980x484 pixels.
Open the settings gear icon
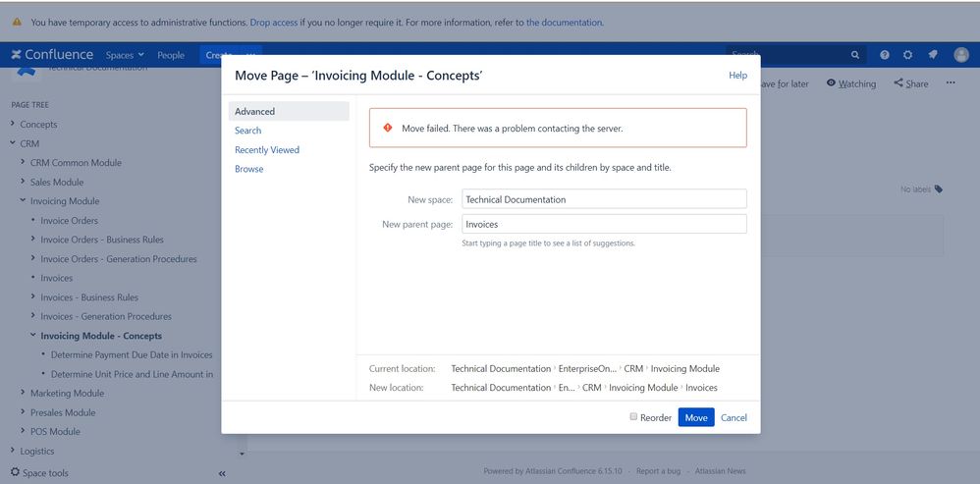pyautogui.click(x=907, y=55)
